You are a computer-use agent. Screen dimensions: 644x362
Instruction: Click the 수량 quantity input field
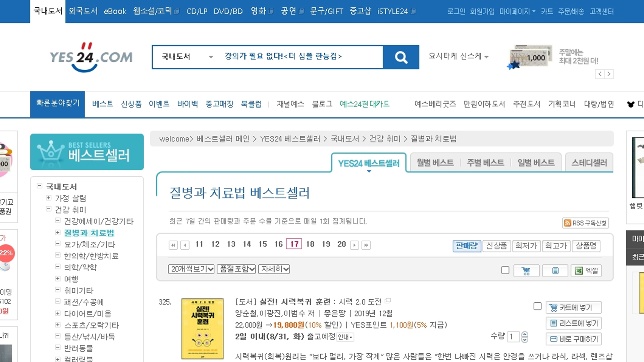click(513, 337)
